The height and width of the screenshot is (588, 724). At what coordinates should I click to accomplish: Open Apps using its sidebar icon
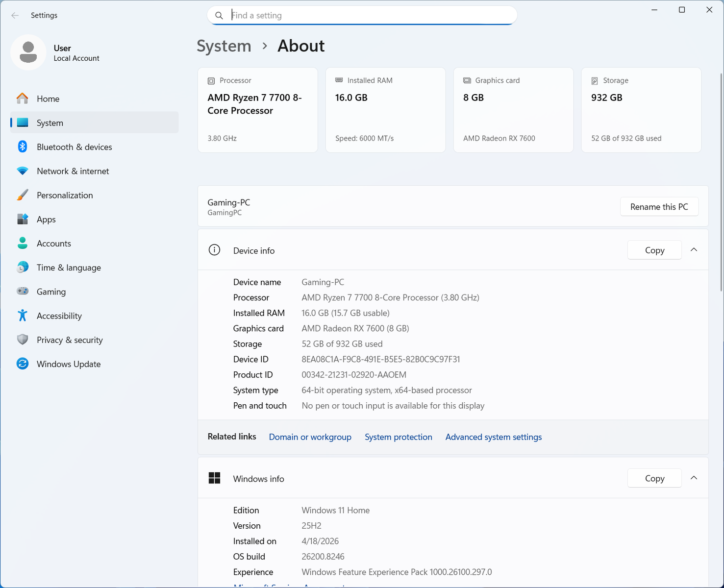(x=23, y=219)
